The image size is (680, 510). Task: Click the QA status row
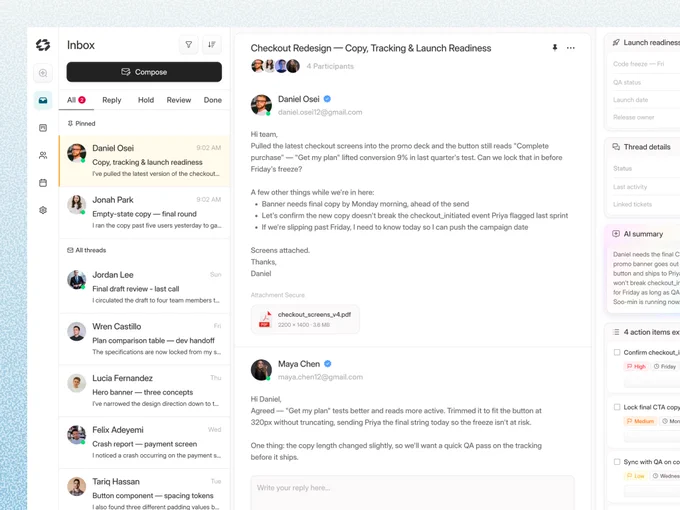point(646,82)
